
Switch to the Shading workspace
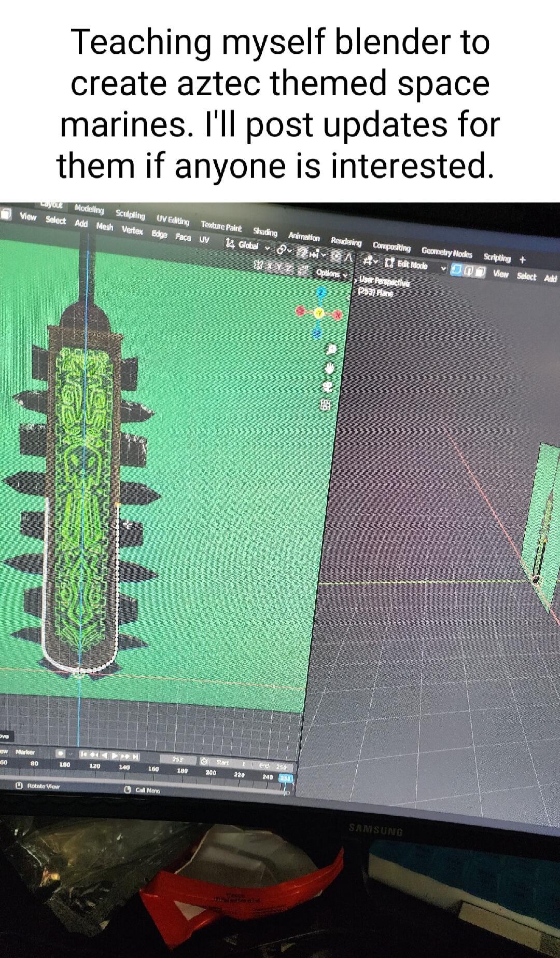coord(265,232)
